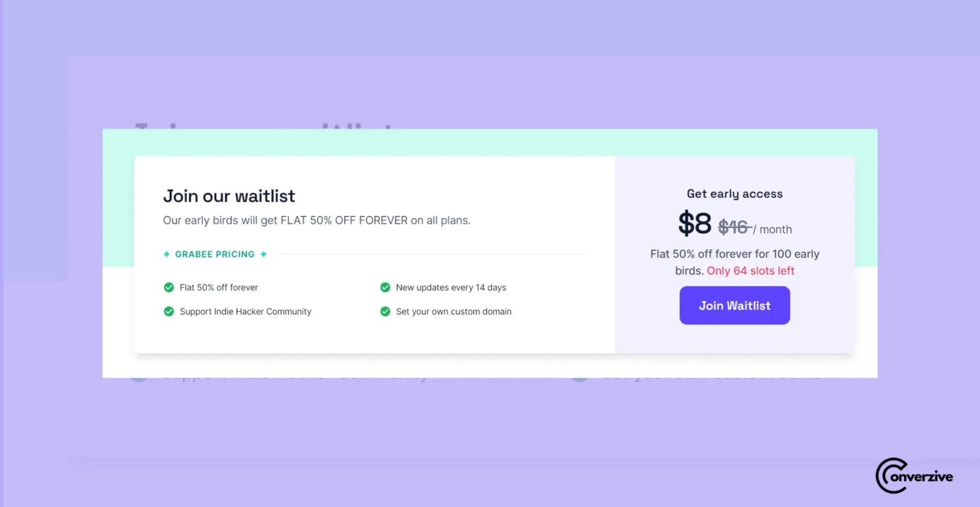This screenshot has height=507, width=980.
Task: Click the Get early access heading
Action: (x=734, y=194)
